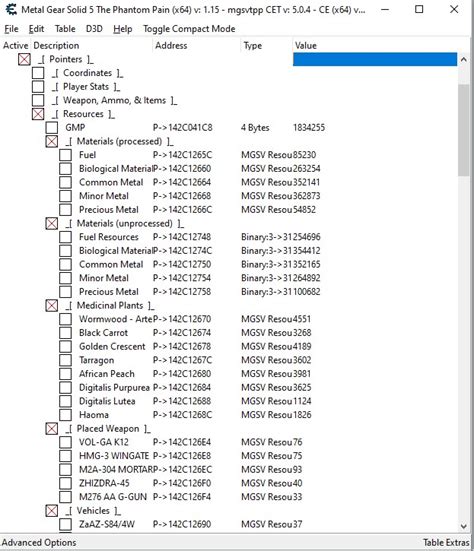Open the Table menu
The image size is (474, 551).
65,29
